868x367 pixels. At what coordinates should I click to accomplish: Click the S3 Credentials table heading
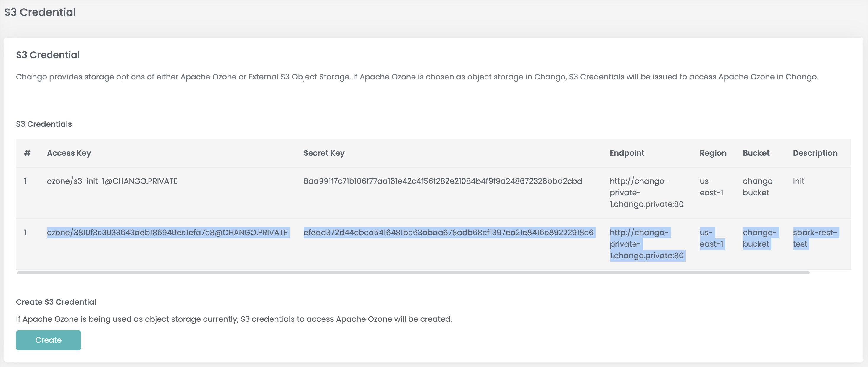pyautogui.click(x=44, y=124)
